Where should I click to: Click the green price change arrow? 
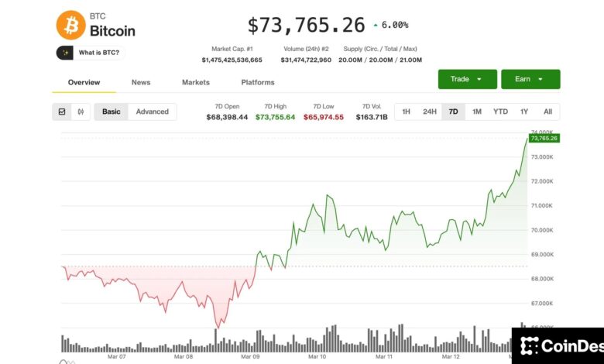click(x=376, y=25)
